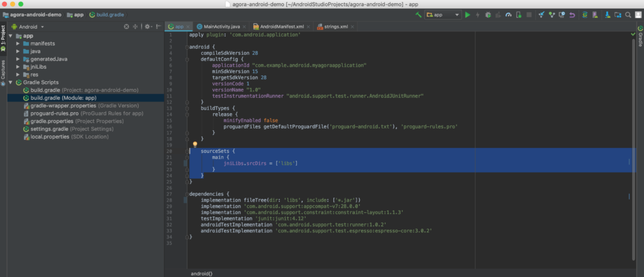644x277 pixels.
Task: Click the scroll from source target icon
Action: pos(126,26)
